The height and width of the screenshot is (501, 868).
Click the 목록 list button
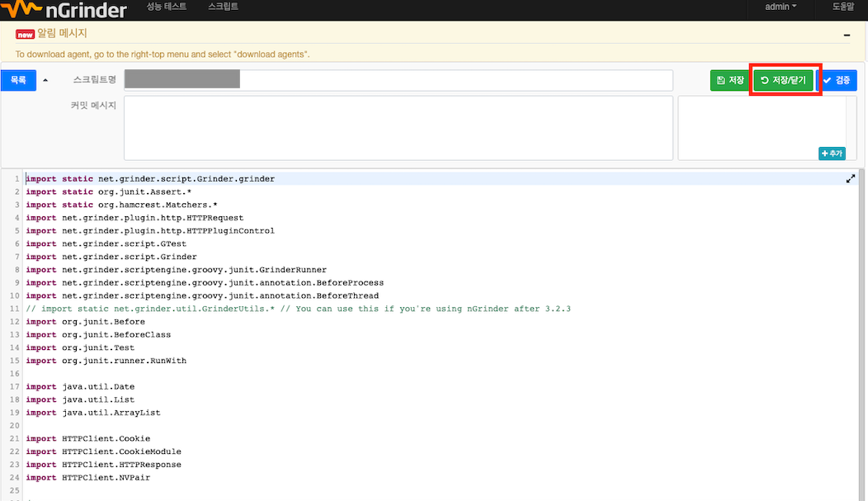(x=18, y=80)
